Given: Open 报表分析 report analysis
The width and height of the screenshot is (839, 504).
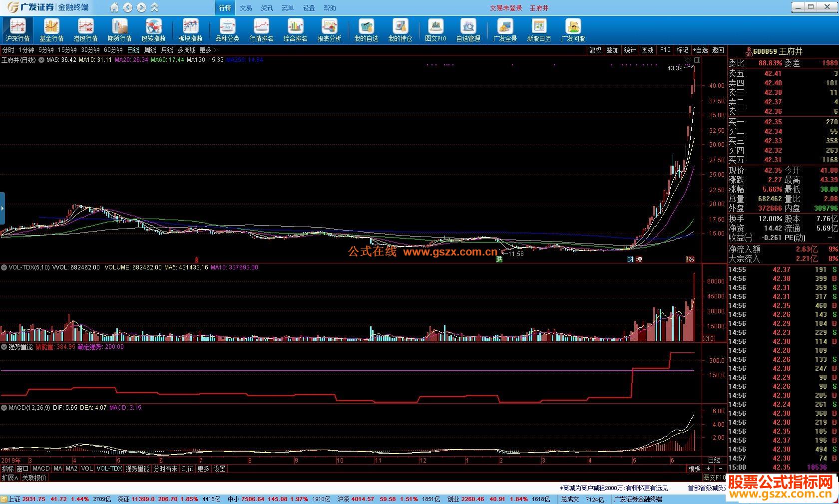Looking at the screenshot, I should pyautogui.click(x=329, y=30).
